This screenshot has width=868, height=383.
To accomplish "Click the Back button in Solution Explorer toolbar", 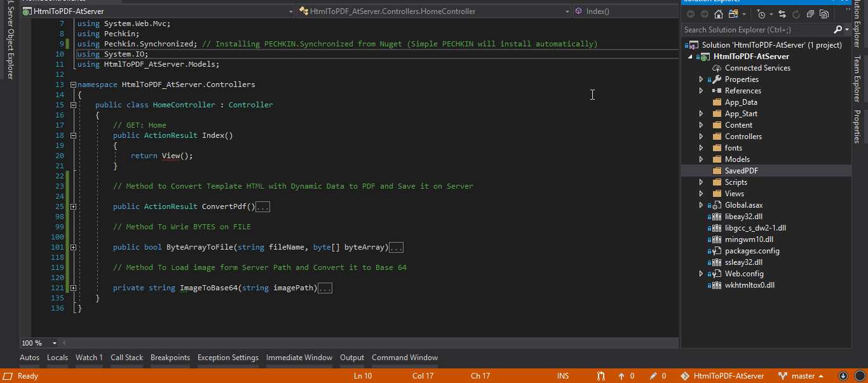I will tap(691, 14).
